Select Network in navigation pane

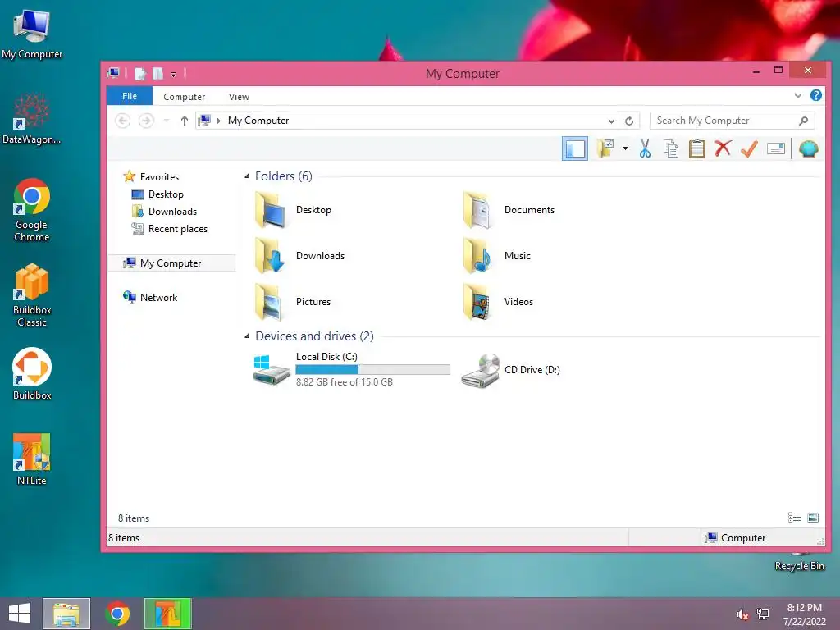[158, 297]
